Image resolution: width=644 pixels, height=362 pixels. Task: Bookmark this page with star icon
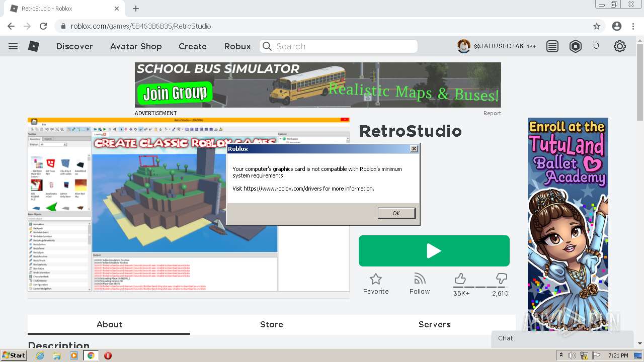coord(597,26)
